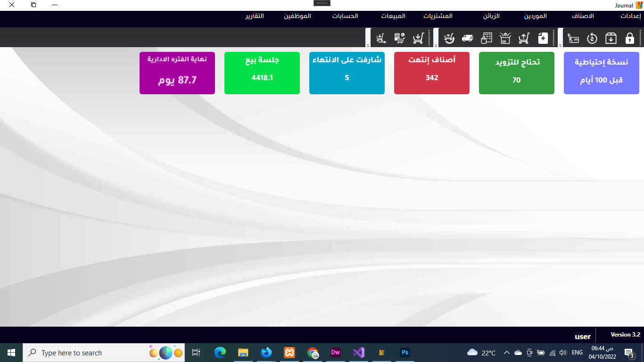The width and height of the screenshot is (644, 362).
Task: Click the cart with right arrow icon
Action: (x=381, y=38)
